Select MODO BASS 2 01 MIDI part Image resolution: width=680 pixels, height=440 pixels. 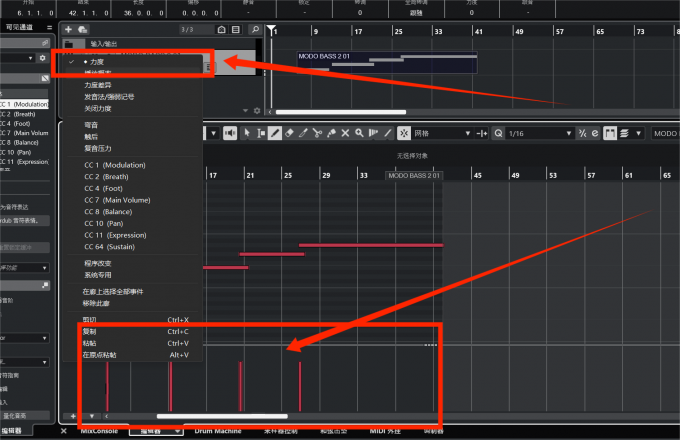click(x=387, y=62)
